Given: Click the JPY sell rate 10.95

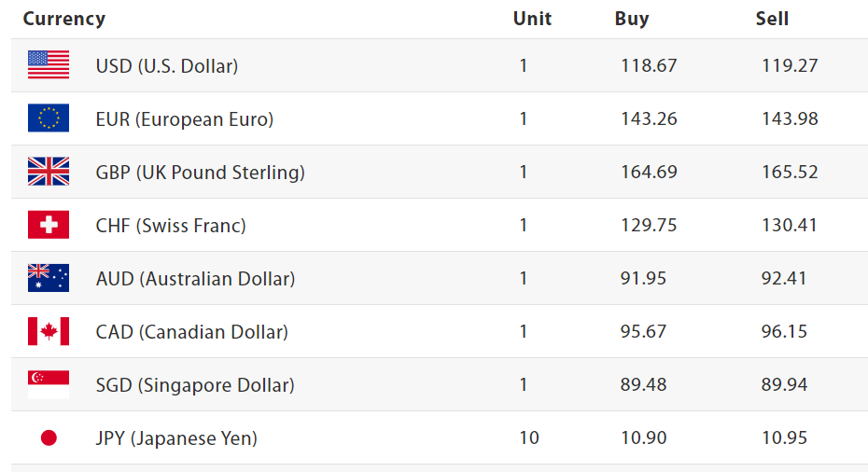Looking at the screenshot, I should click(x=784, y=437).
